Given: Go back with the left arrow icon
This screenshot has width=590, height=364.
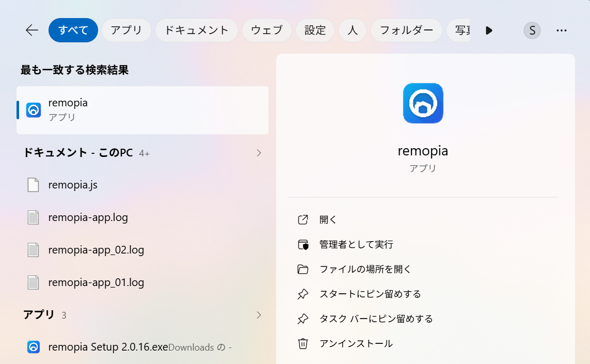Looking at the screenshot, I should click(x=32, y=30).
